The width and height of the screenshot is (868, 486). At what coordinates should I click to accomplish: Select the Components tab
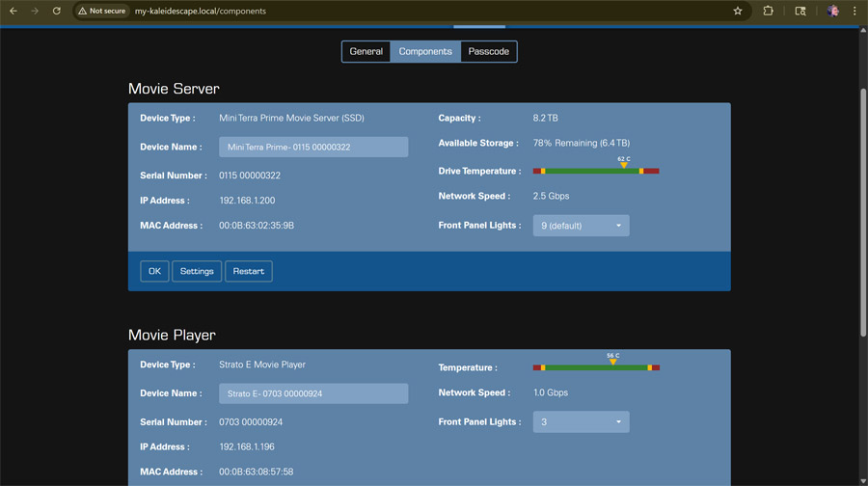(x=425, y=51)
